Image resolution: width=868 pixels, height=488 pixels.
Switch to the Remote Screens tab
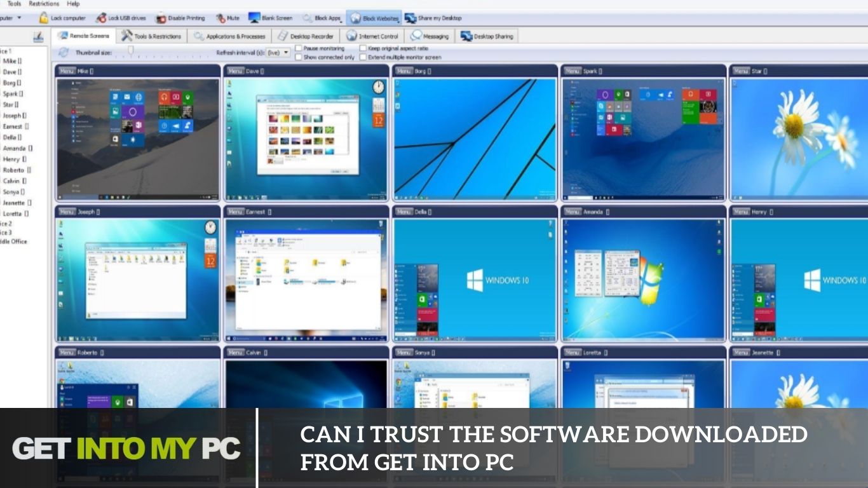click(x=83, y=36)
